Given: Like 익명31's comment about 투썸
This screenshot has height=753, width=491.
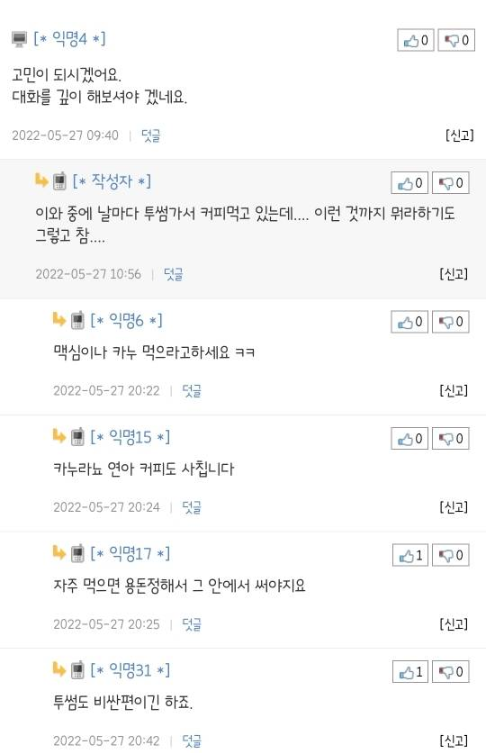Looking at the screenshot, I should (x=410, y=672).
